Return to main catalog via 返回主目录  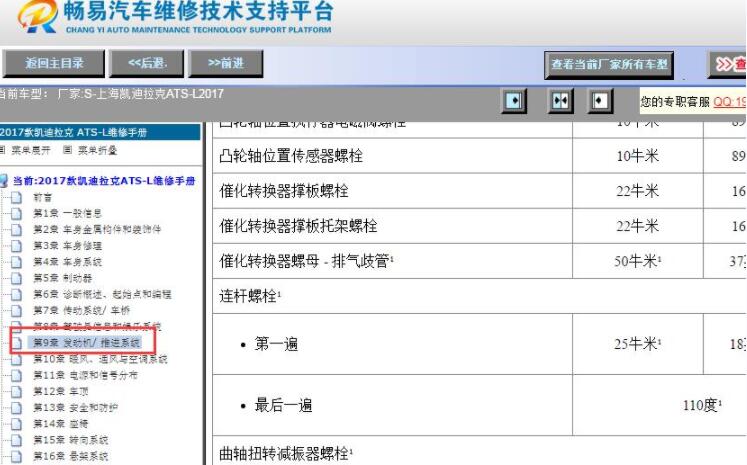[x=54, y=63]
